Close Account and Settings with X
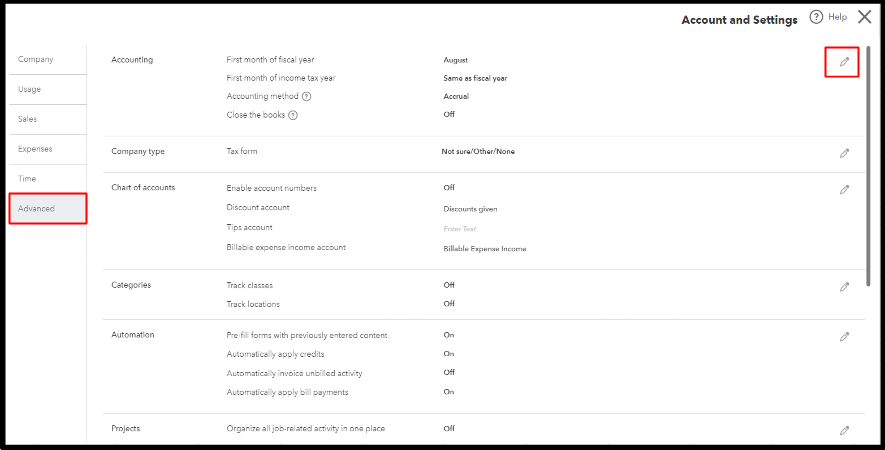The image size is (885, 450). click(x=864, y=17)
